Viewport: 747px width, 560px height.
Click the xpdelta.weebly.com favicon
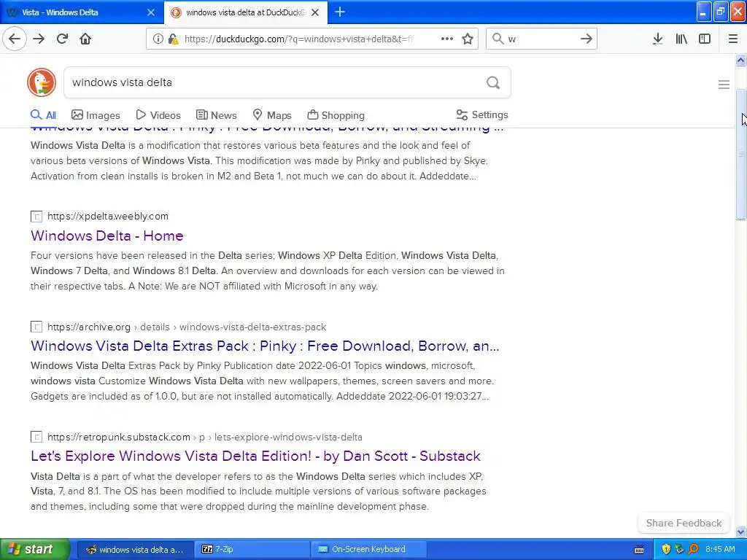pyautogui.click(x=36, y=216)
